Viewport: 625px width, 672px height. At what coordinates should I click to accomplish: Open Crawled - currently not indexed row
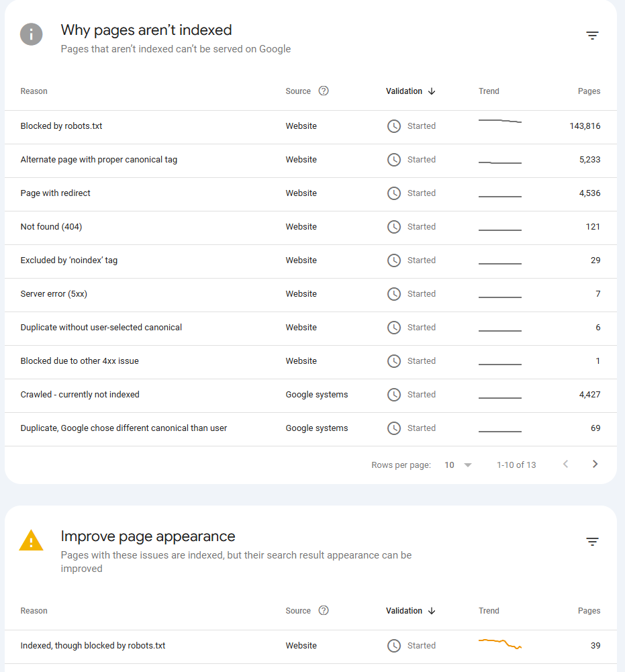pyautogui.click(x=80, y=395)
